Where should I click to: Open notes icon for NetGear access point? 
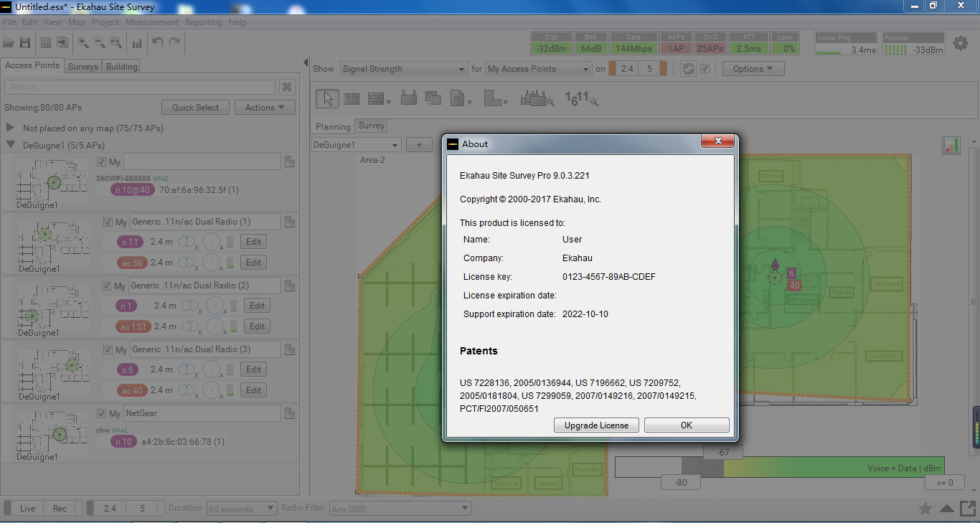coord(290,414)
